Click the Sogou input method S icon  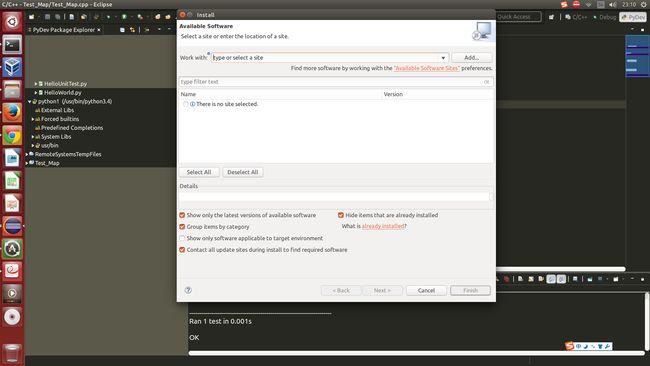click(x=570, y=346)
